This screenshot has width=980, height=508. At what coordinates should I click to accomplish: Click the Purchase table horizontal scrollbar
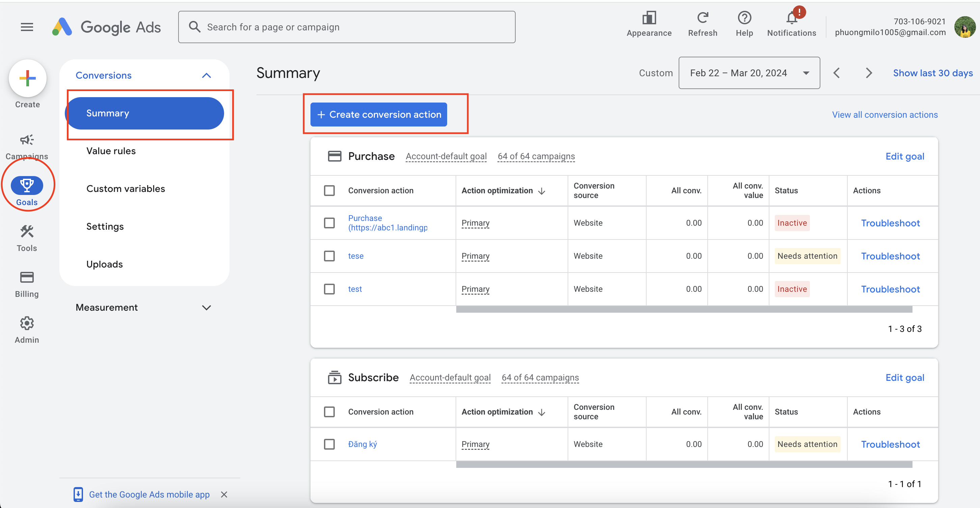pos(684,310)
